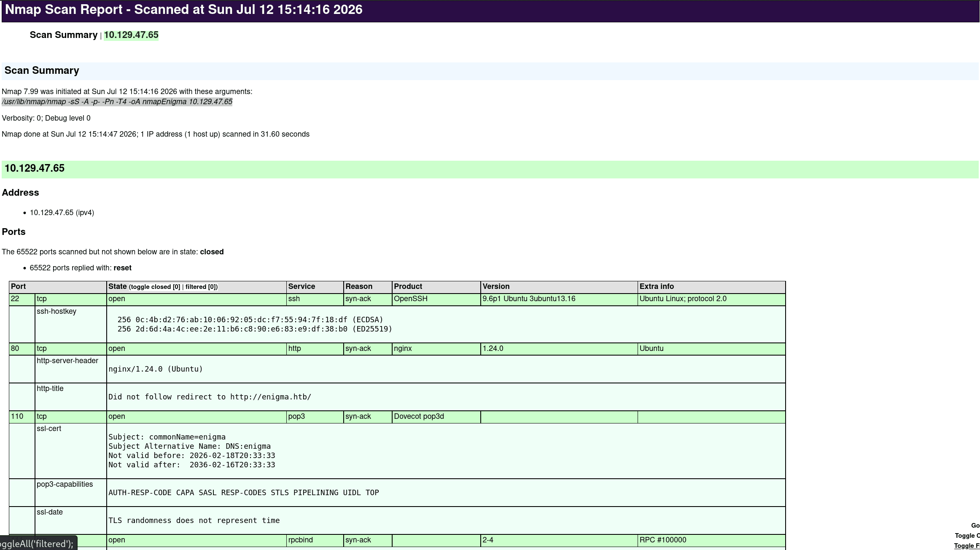Screen dimensions: 980x550
Task: Click 'nginx/1.24.0 (Ubuntu)' output
Action: [156, 369]
